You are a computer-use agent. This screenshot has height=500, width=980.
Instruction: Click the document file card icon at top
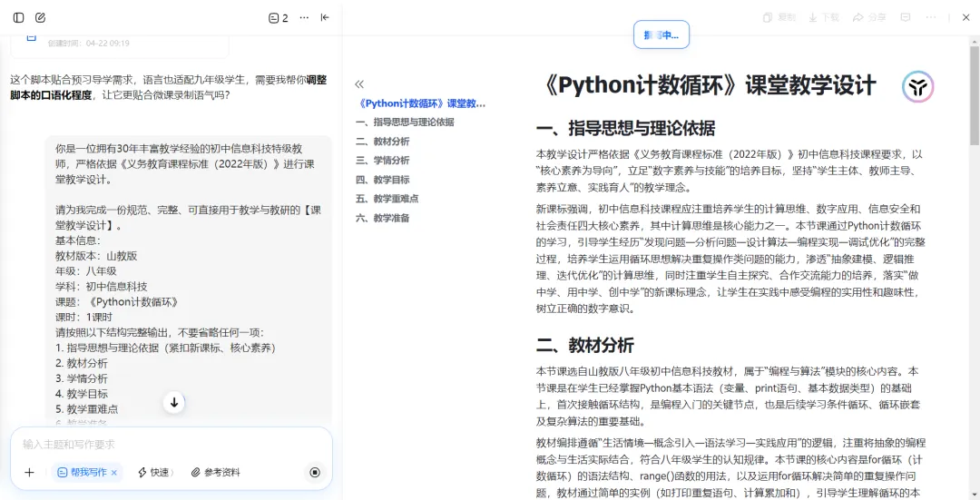(x=31, y=37)
